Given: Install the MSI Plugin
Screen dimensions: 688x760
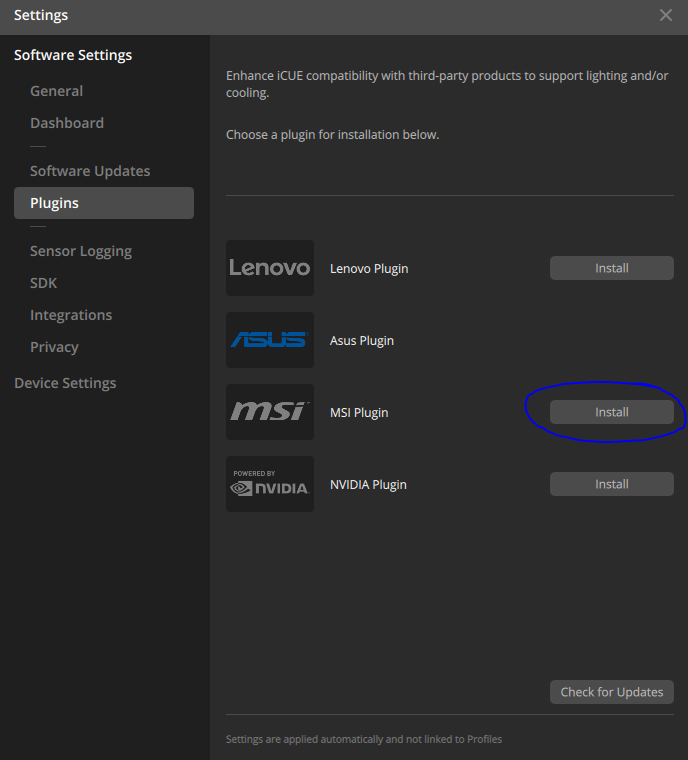Looking at the screenshot, I should pyautogui.click(x=611, y=412).
